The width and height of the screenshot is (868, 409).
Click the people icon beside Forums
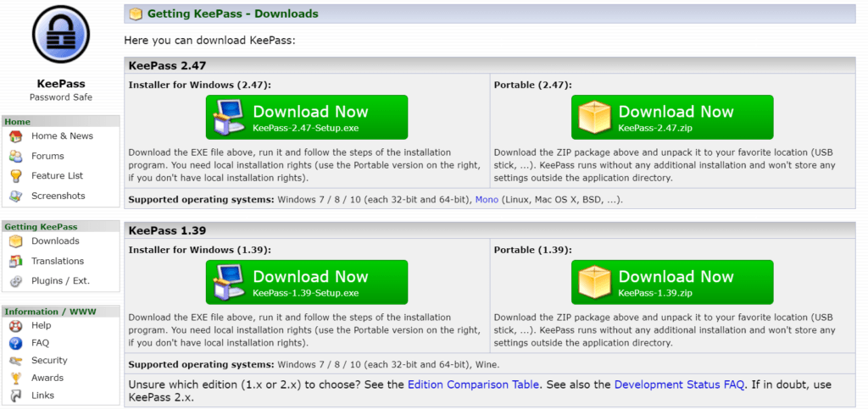coord(16,157)
